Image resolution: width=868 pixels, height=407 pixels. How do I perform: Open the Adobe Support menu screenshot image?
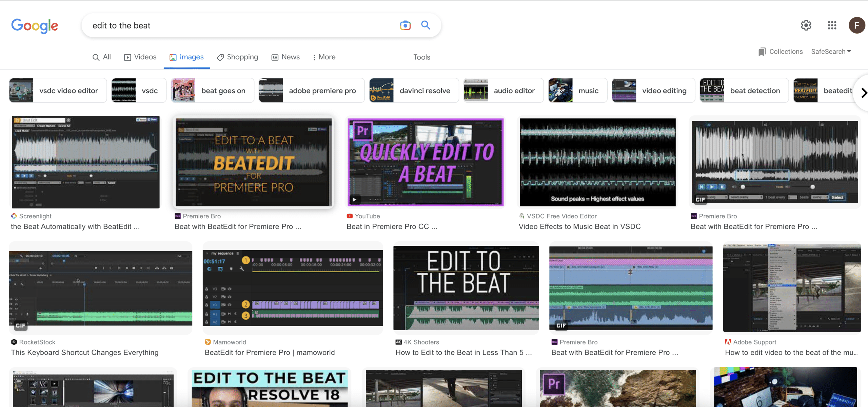click(x=792, y=288)
